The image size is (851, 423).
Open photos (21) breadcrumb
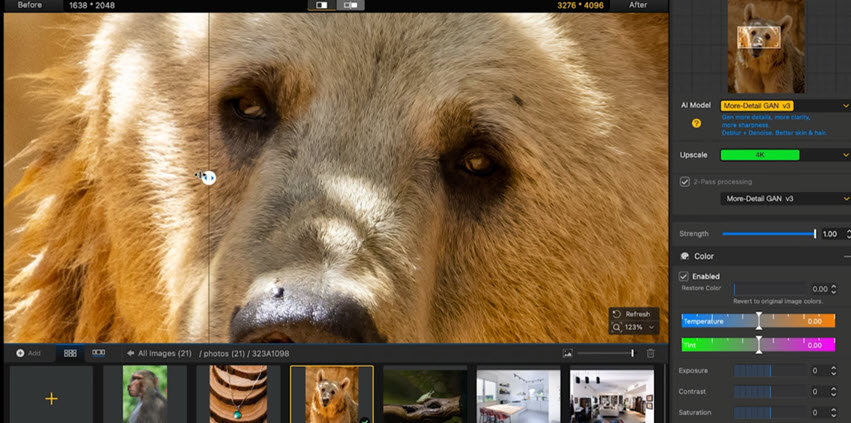[224, 353]
